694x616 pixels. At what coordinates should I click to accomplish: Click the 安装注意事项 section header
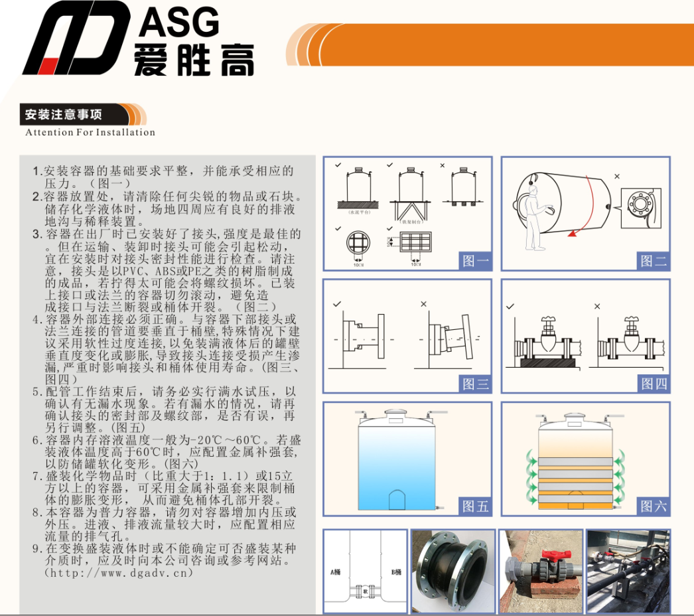64,114
